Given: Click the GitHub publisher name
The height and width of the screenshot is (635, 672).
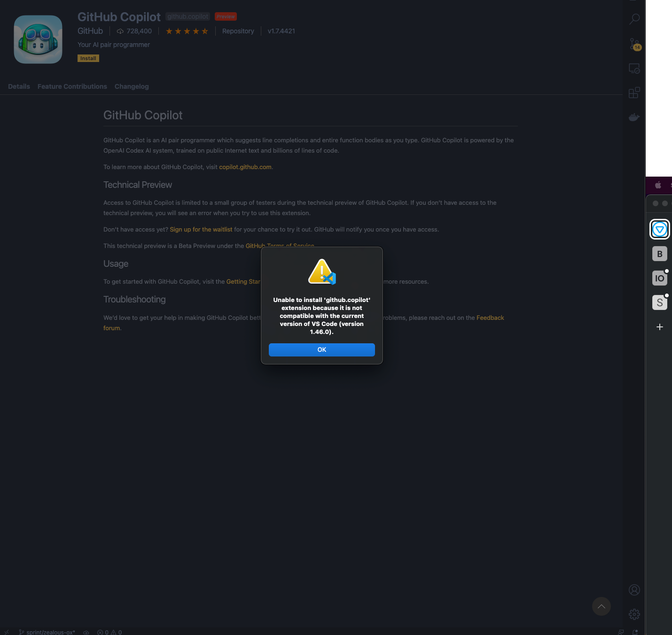Looking at the screenshot, I should pos(90,31).
